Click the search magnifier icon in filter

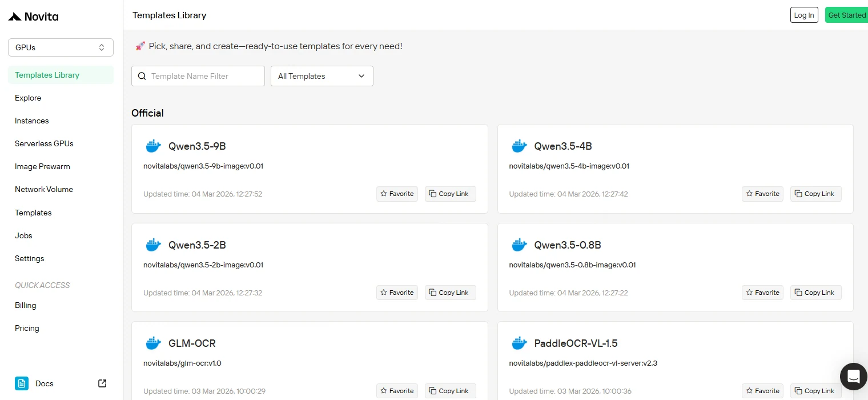click(142, 76)
